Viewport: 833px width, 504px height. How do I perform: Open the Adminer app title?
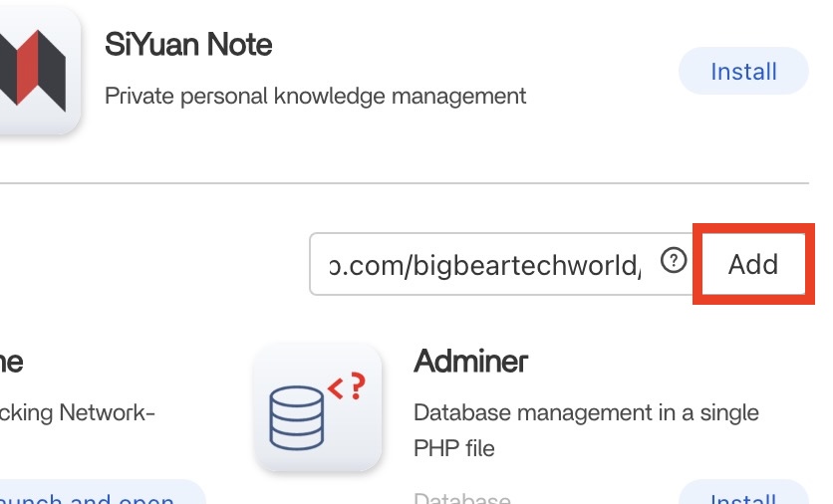point(470,362)
